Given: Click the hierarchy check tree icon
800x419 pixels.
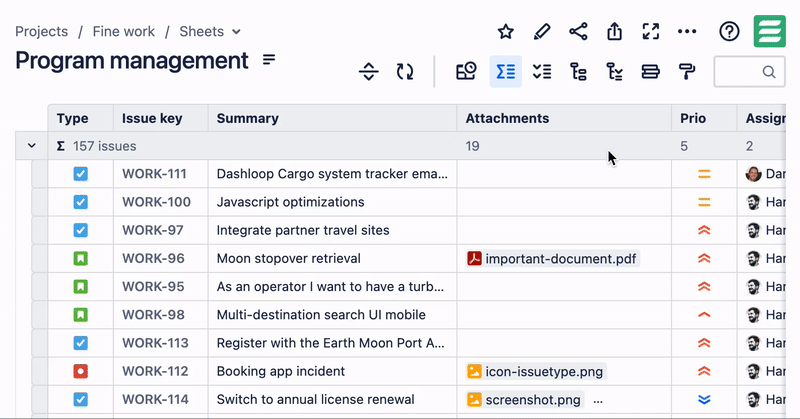Looking at the screenshot, I should tap(614, 71).
